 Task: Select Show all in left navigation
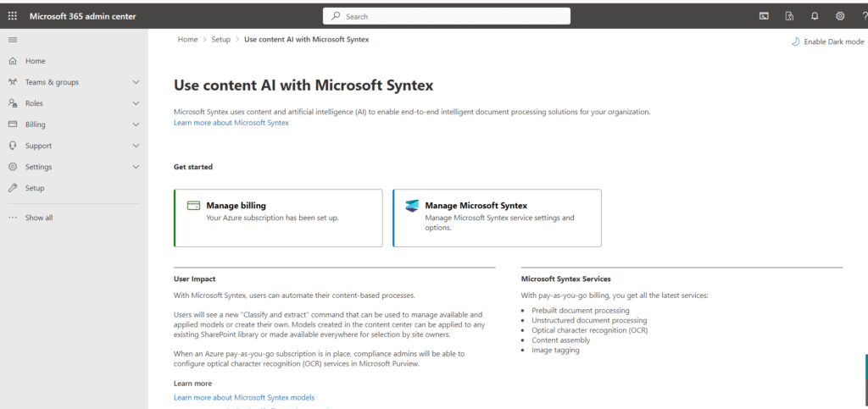(x=38, y=218)
